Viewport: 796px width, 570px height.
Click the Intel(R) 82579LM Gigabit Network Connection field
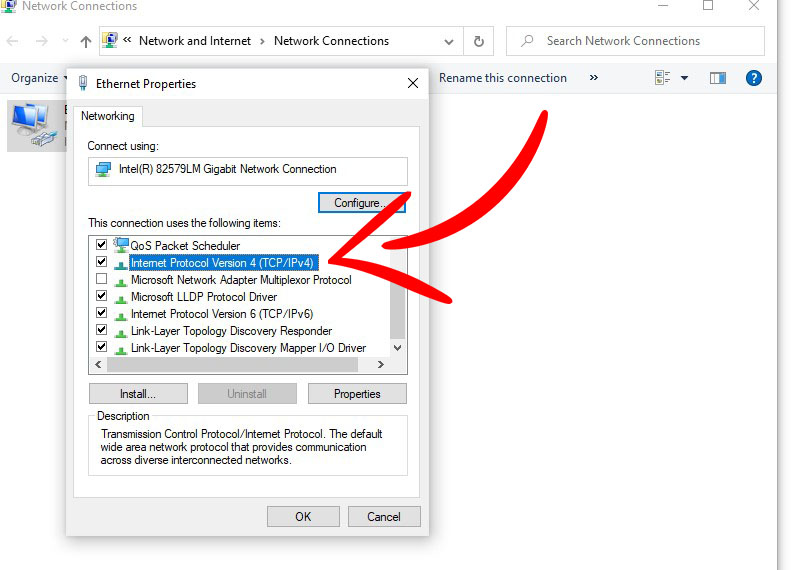(x=248, y=171)
